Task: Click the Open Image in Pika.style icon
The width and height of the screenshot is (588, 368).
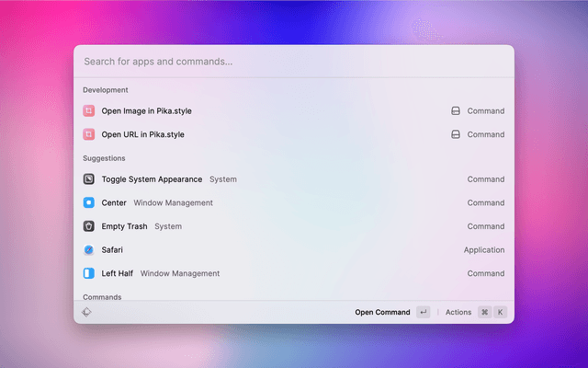Action: point(89,110)
